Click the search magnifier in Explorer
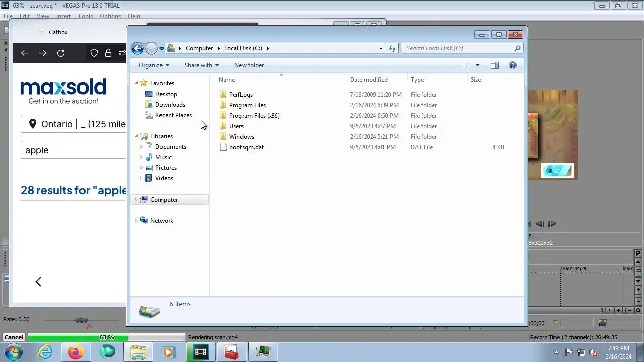 point(517,48)
